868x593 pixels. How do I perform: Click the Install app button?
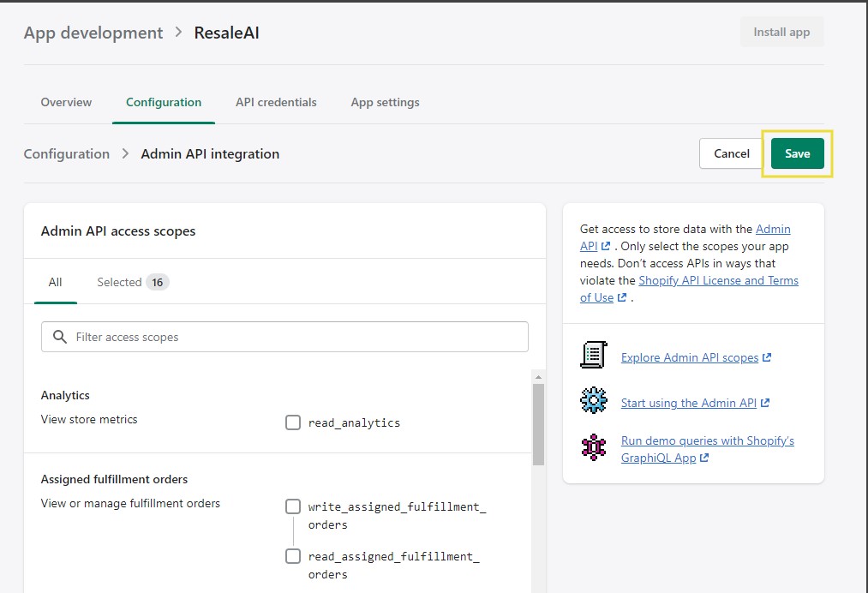781,32
